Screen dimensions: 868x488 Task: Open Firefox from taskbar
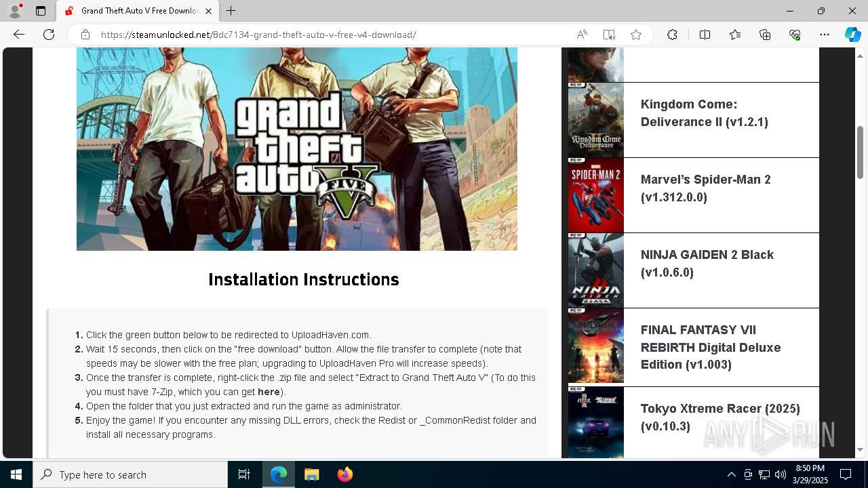pos(344,474)
